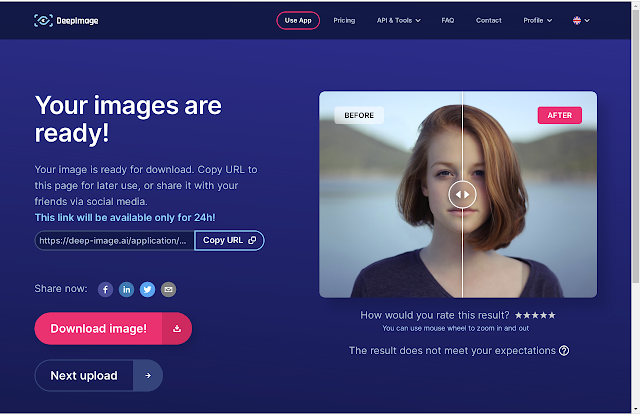The height and width of the screenshot is (416, 640).
Task: Click the before/after comparison slider handle
Action: pyautogui.click(x=462, y=195)
